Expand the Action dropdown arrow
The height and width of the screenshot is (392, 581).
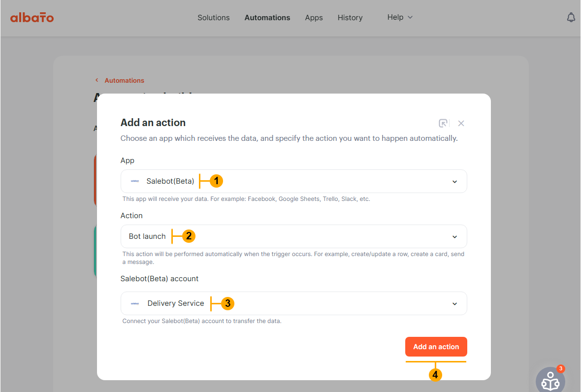point(454,237)
